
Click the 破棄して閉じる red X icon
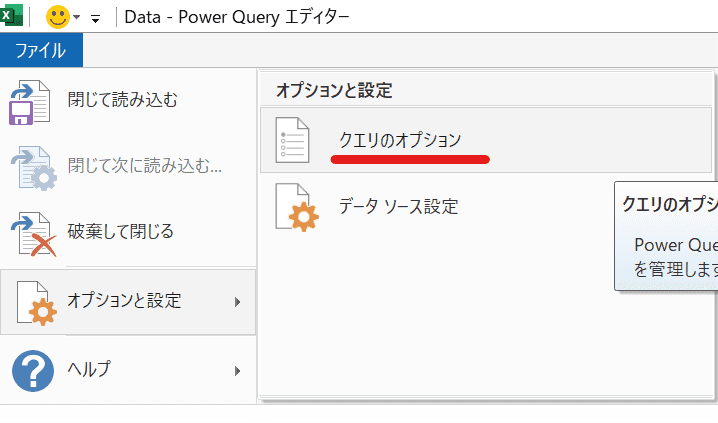click(33, 234)
